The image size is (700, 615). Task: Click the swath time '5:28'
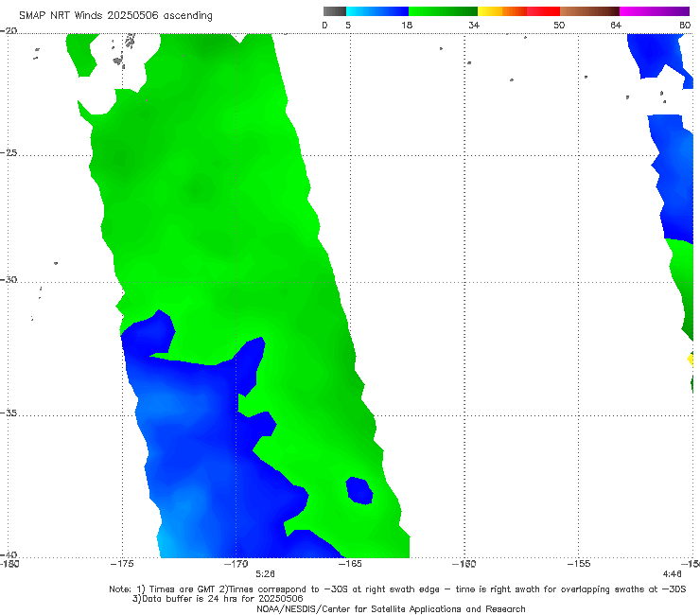click(265, 573)
